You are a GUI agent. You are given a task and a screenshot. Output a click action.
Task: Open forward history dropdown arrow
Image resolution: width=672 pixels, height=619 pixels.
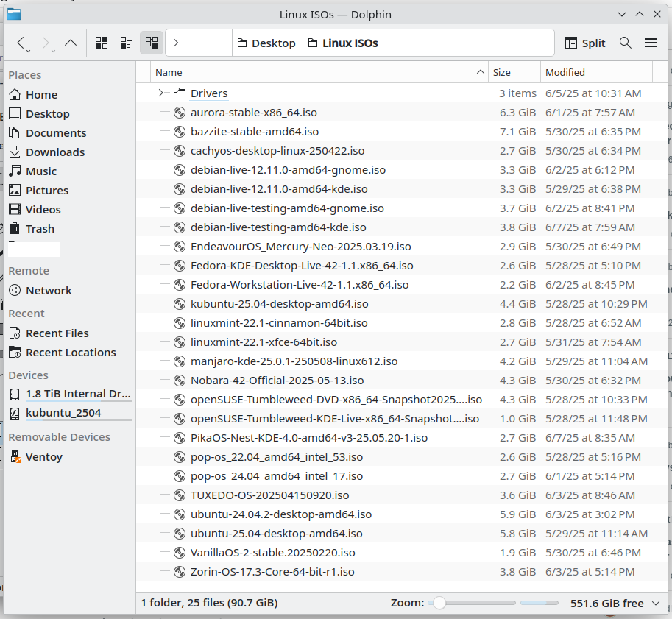(53, 51)
